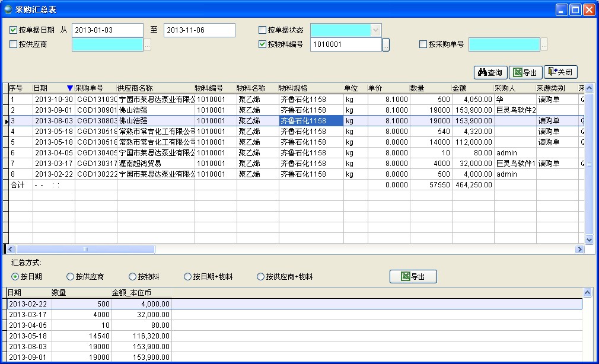Expand the 按单据状态 dropdown list

pyautogui.click(x=375, y=30)
